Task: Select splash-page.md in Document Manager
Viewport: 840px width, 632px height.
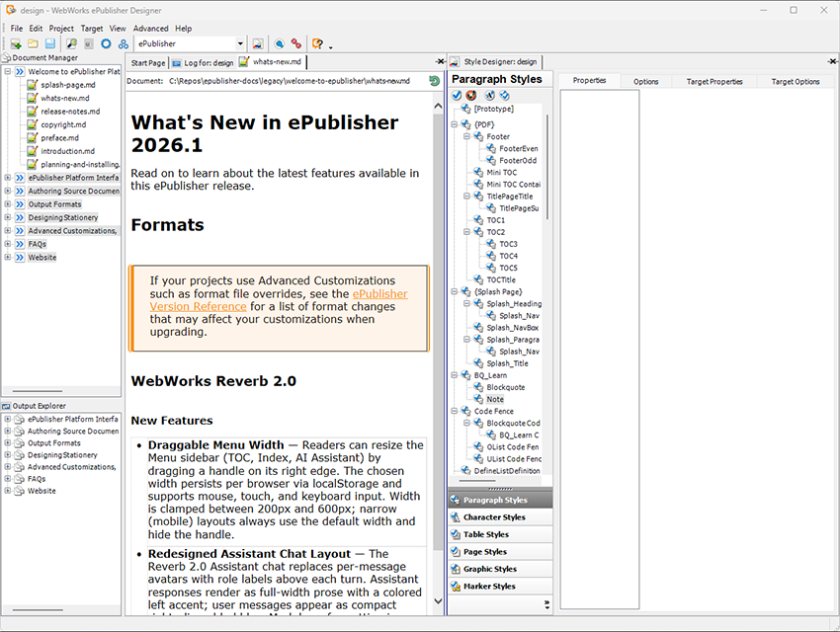Action: coord(68,85)
